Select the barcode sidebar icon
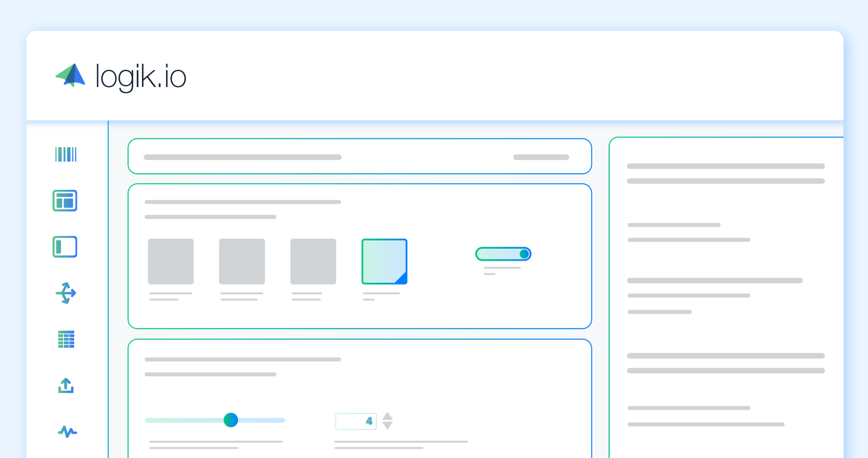Image resolution: width=868 pixels, height=458 pixels. tap(66, 155)
